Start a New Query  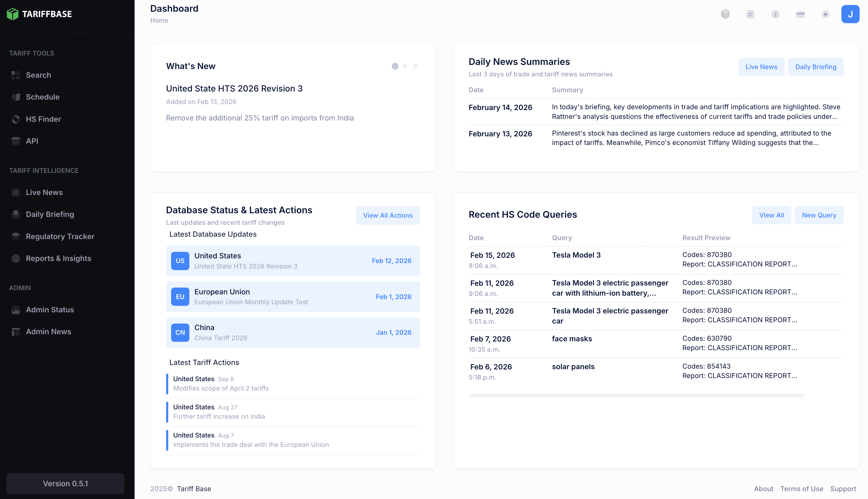819,215
